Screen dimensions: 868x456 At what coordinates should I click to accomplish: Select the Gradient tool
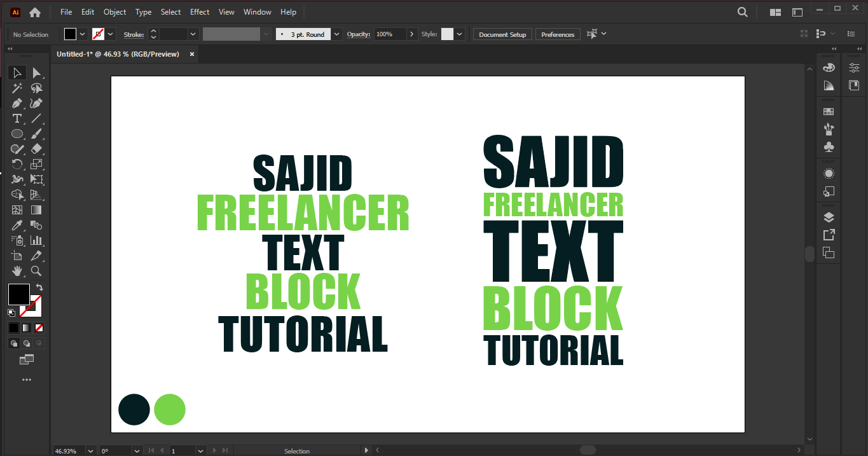pyautogui.click(x=36, y=210)
